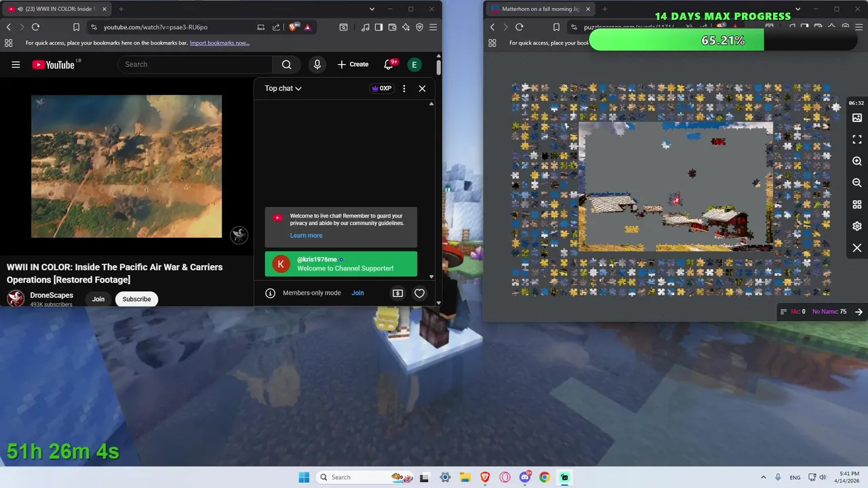This screenshot has width=868, height=488.
Task: Open the account avatar labeled E
Action: [x=414, y=64]
